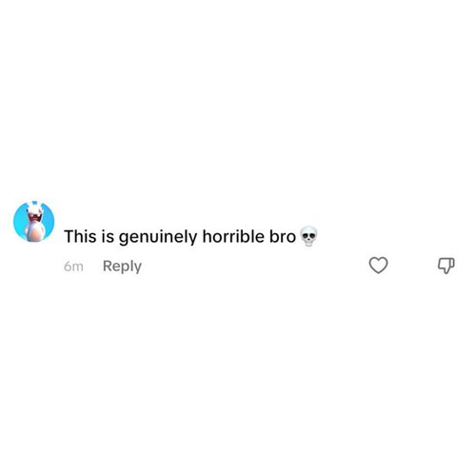Like the comment with the heart icon
The image size is (476, 476).
(378, 266)
